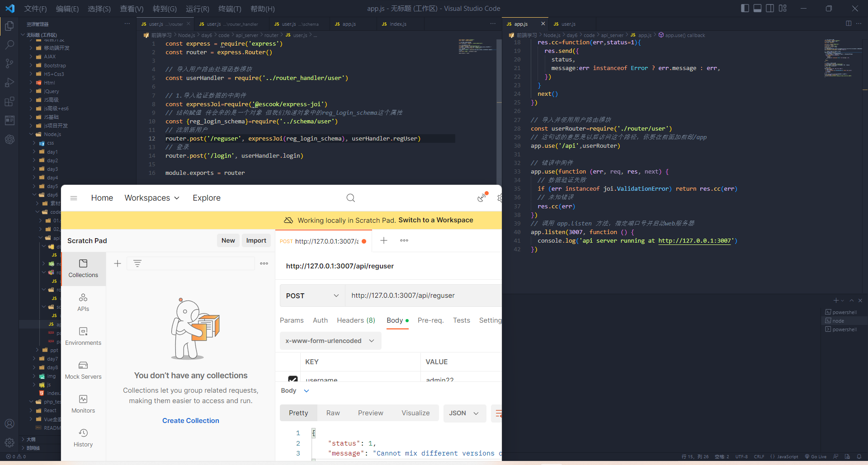Open the VS Code Explorer view
Image resolution: width=868 pixels, height=465 pixels.
tap(9, 26)
